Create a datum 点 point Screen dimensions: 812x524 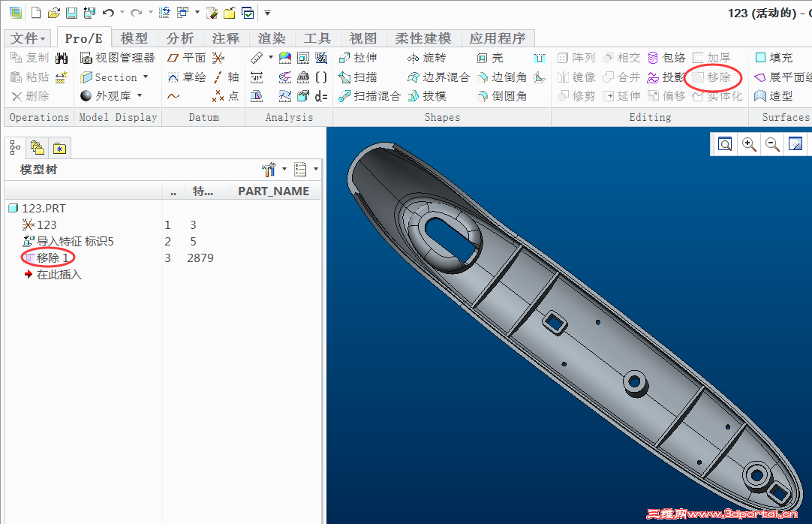pos(226,96)
